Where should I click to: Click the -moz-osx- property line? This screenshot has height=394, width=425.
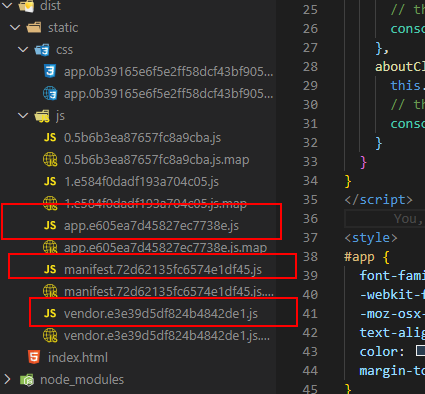click(x=392, y=314)
